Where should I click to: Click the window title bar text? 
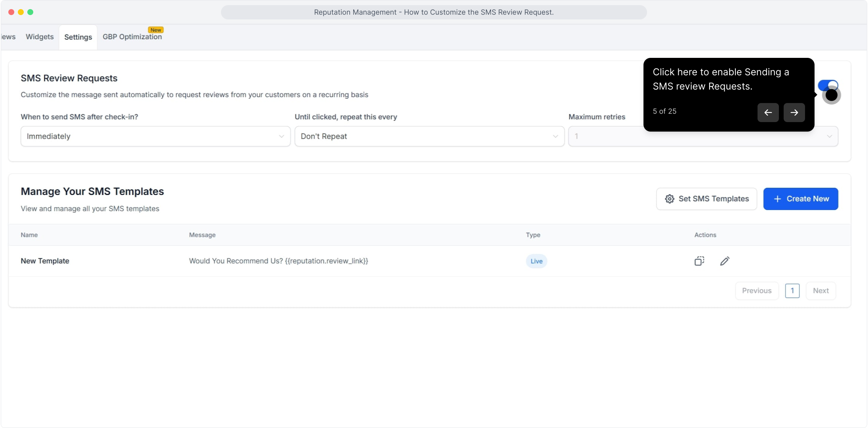click(434, 12)
